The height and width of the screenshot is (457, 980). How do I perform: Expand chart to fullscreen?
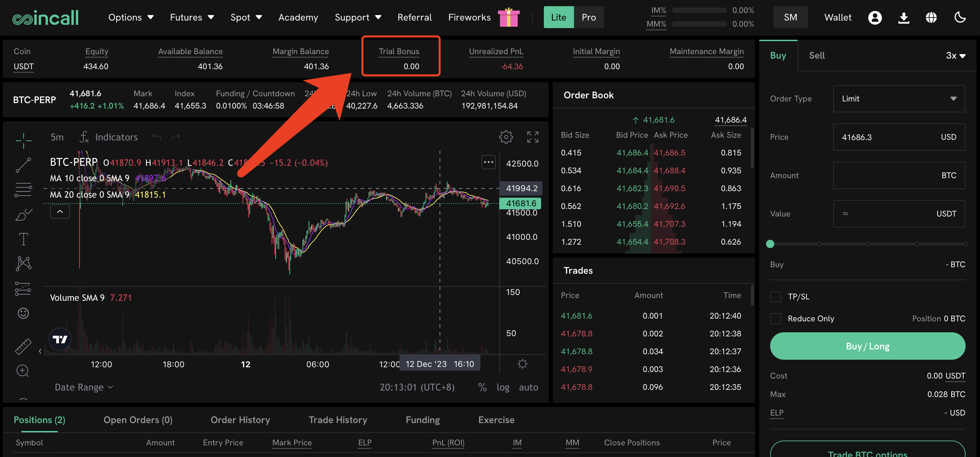pyautogui.click(x=533, y=137)
